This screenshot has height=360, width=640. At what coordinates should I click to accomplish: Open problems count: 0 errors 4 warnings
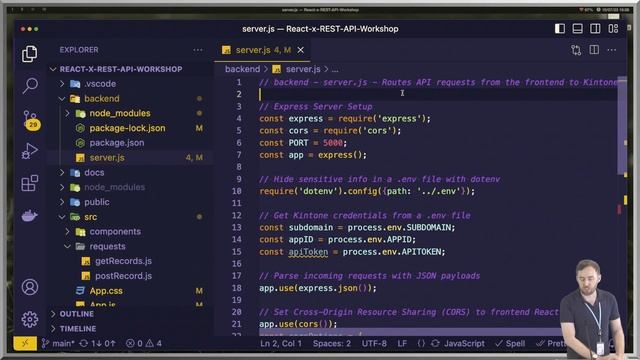[144, 343]
